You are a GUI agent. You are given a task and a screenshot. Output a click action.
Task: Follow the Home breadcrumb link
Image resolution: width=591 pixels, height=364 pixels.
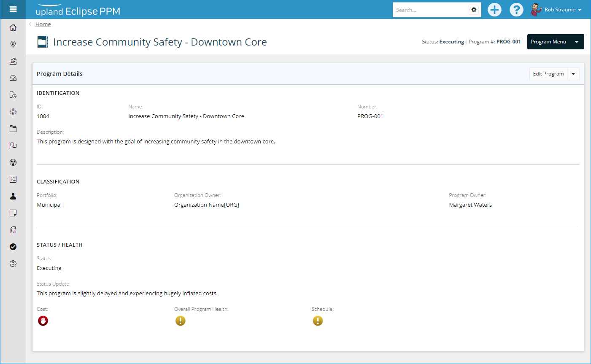pos(43,24)
